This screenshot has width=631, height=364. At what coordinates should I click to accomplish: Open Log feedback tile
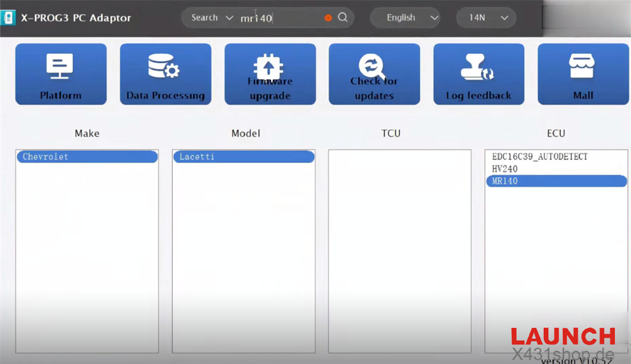478,74
